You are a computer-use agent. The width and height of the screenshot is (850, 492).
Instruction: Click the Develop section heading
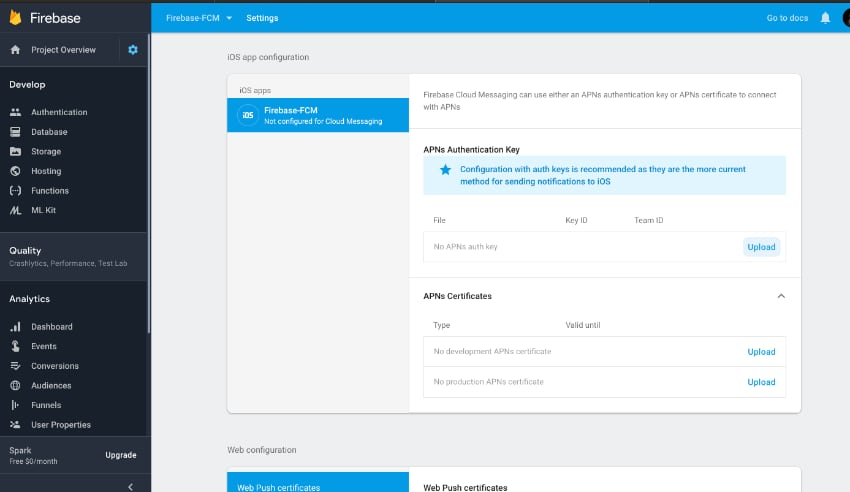coord(27,85)
